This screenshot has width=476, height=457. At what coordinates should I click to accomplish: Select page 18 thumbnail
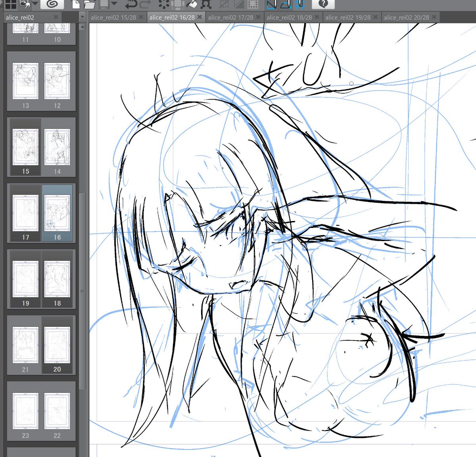pos(57,279)
